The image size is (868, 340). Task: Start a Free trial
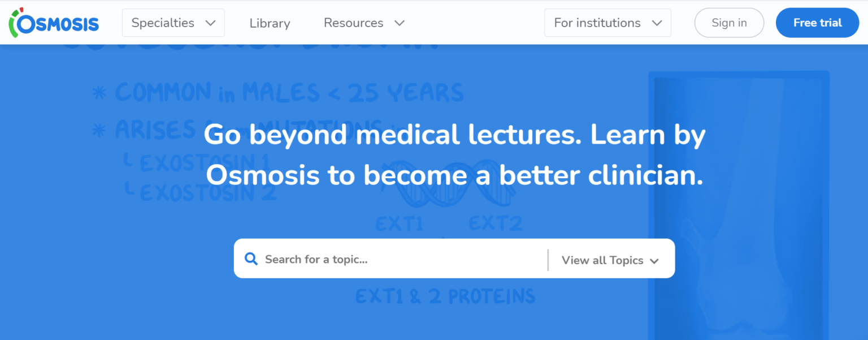pyautogui.click(x=817, y=23)
